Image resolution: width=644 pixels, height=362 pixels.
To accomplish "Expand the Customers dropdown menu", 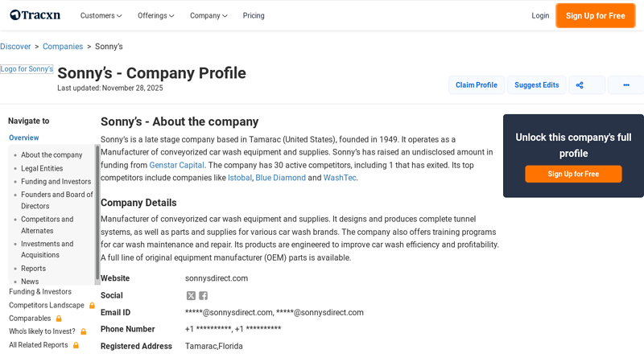I will (x=101, y=15).
